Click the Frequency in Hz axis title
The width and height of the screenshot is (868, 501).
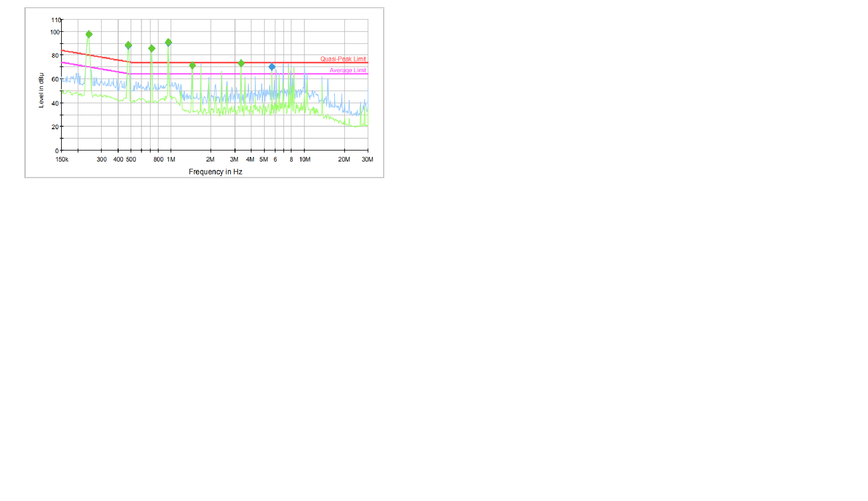pyautogui.click(x=215, y=172)
